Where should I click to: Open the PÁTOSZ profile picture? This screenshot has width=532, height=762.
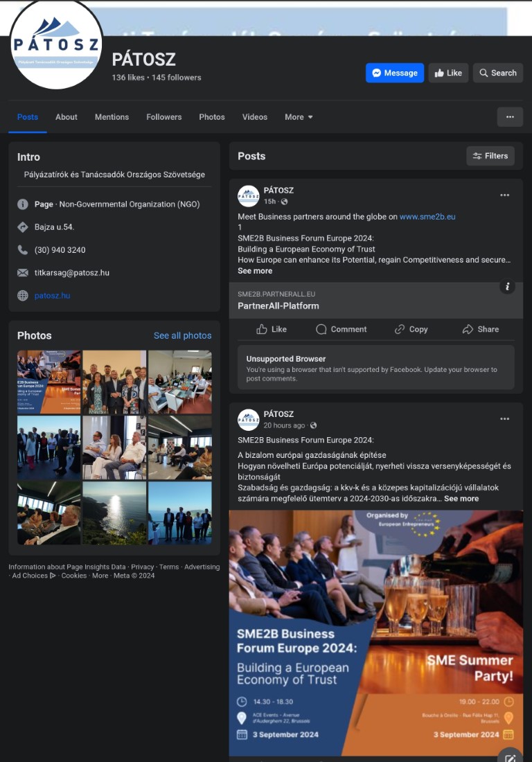[x=56, y=45]
